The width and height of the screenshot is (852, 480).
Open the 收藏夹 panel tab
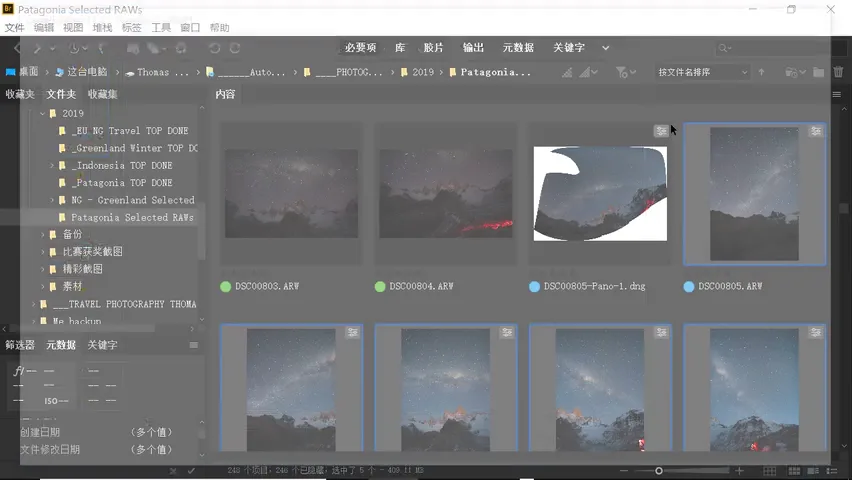[20, 95]
